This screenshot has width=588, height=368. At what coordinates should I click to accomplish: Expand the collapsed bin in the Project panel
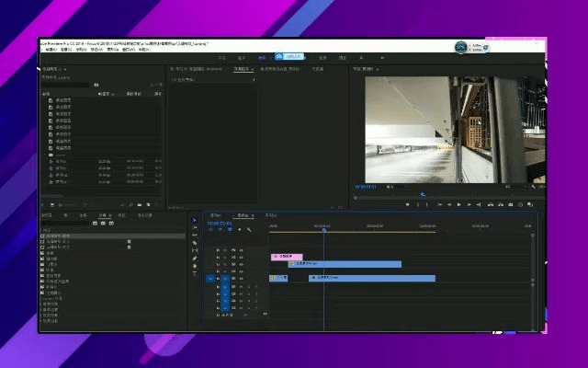46,155
